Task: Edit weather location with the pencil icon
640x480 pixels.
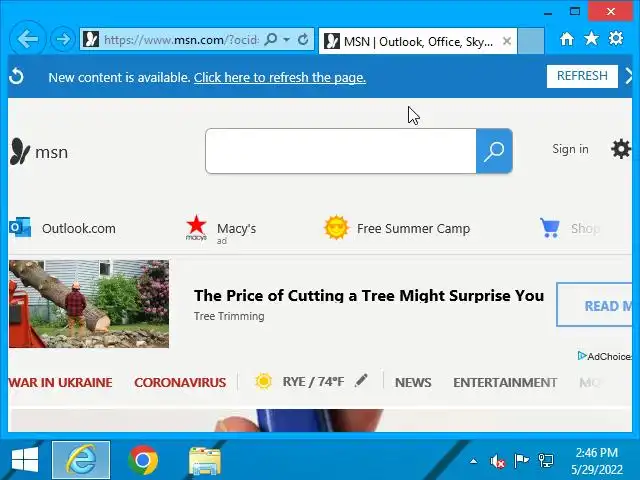Action: [x=361, y=380]
